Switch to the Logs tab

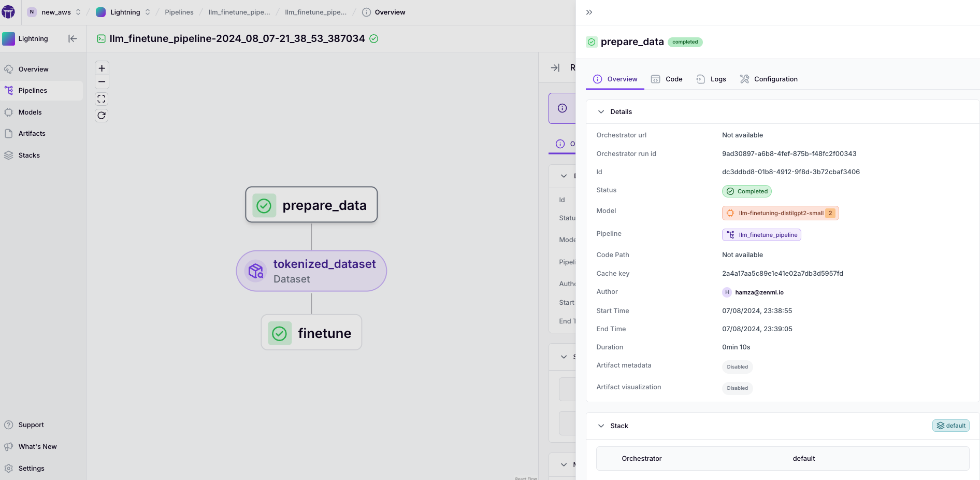click(x=711, y=79)
